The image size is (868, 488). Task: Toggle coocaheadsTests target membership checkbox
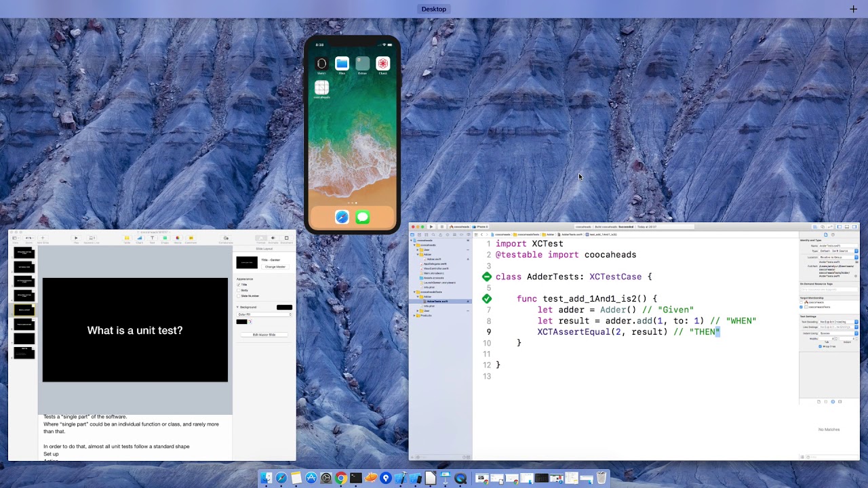(x=801, y=307)
